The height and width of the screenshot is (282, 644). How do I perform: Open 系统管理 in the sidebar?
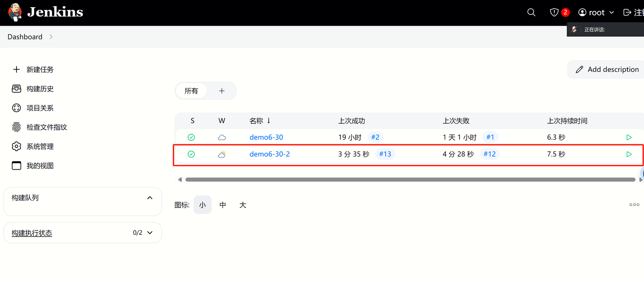click(x=40, y=146)
